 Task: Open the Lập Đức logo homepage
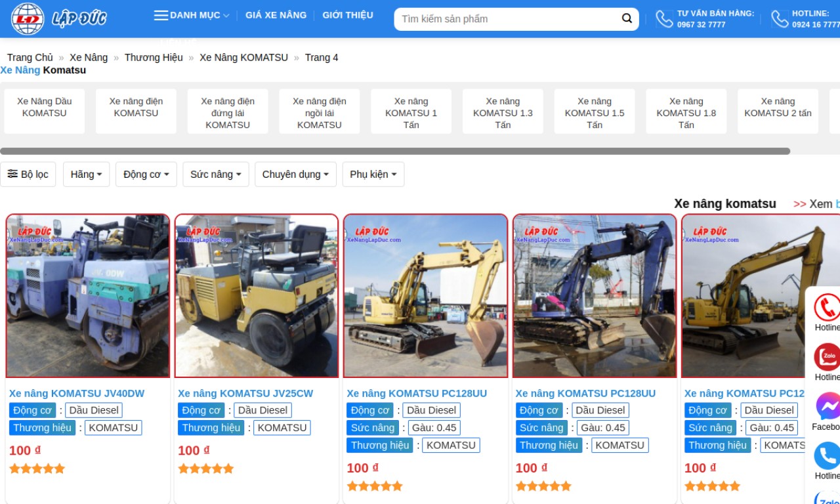(58, 18)
